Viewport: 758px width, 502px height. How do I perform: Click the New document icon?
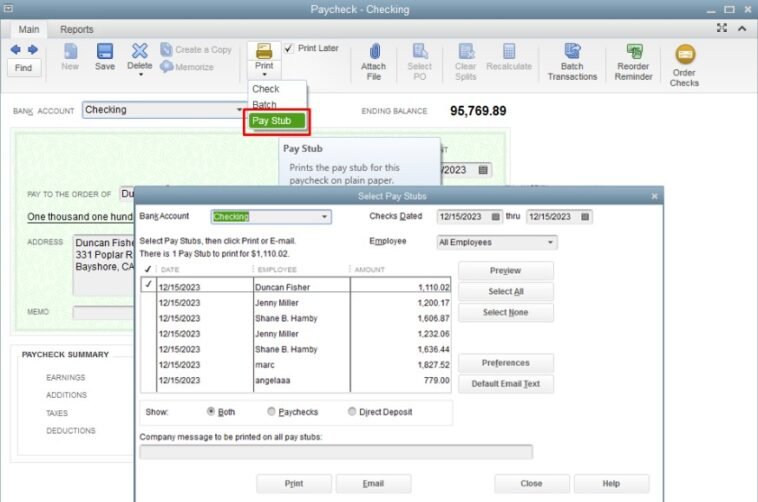coord(71,51)
